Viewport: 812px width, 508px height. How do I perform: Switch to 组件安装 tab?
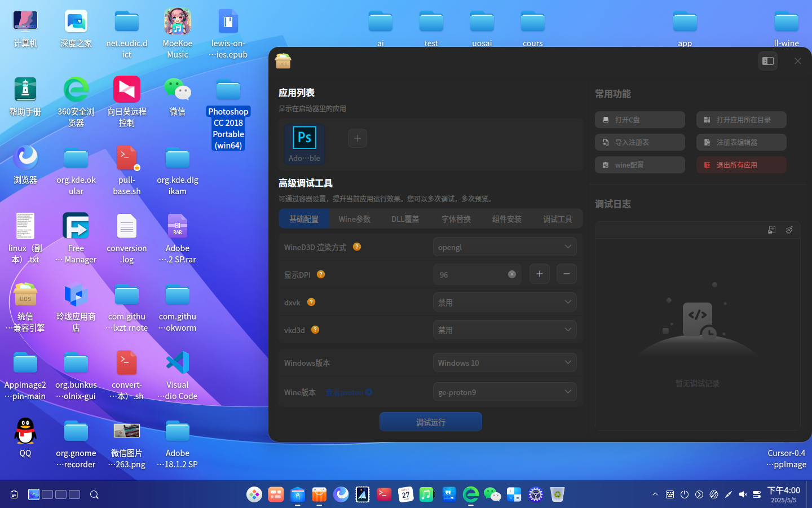click(507, 219)
